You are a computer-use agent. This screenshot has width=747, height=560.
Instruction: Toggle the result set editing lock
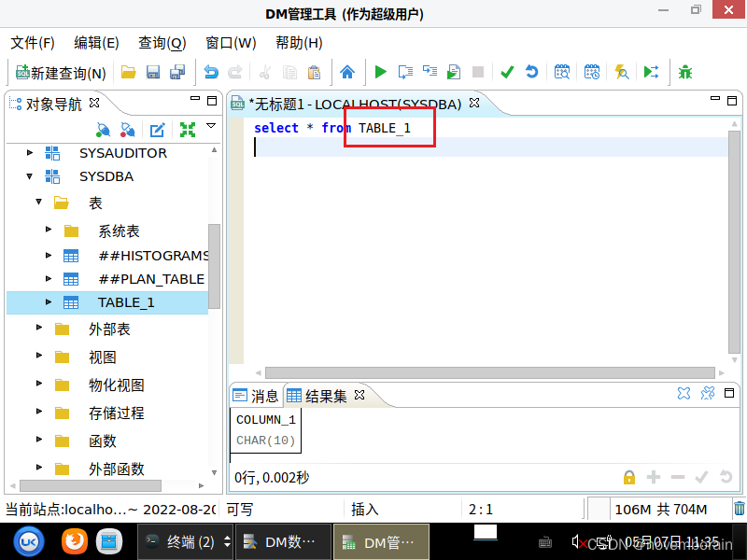[628, 477]
